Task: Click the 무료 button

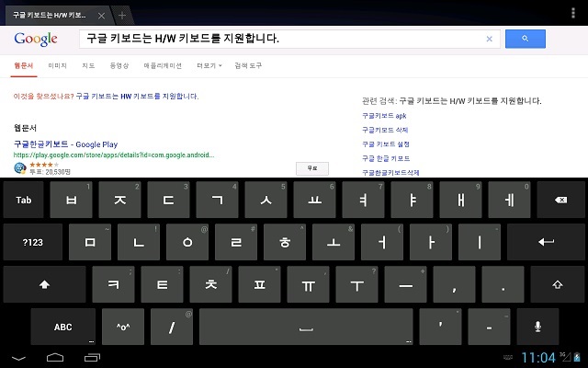Action: pos(312,168)
